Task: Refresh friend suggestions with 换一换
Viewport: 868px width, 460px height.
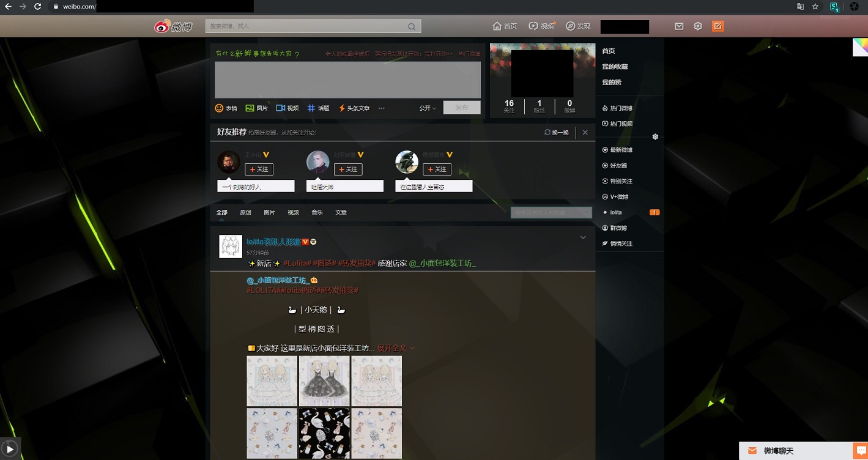Action: (557, 132)
